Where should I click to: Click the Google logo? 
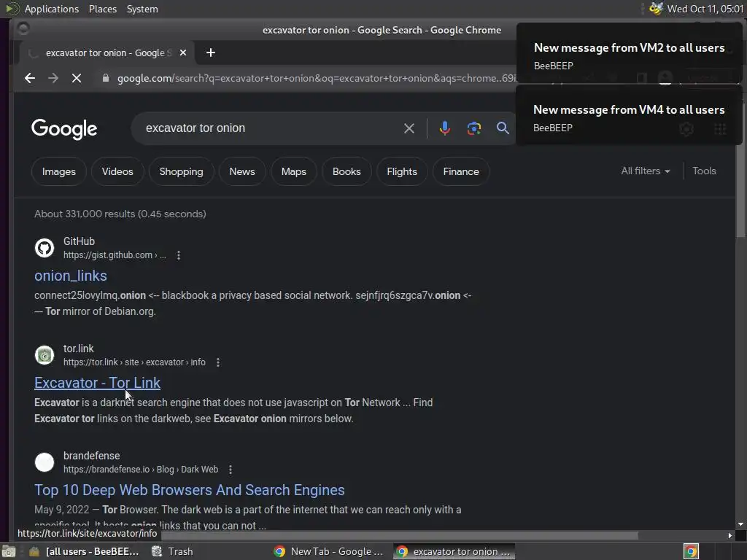click(x=64, y=129)
